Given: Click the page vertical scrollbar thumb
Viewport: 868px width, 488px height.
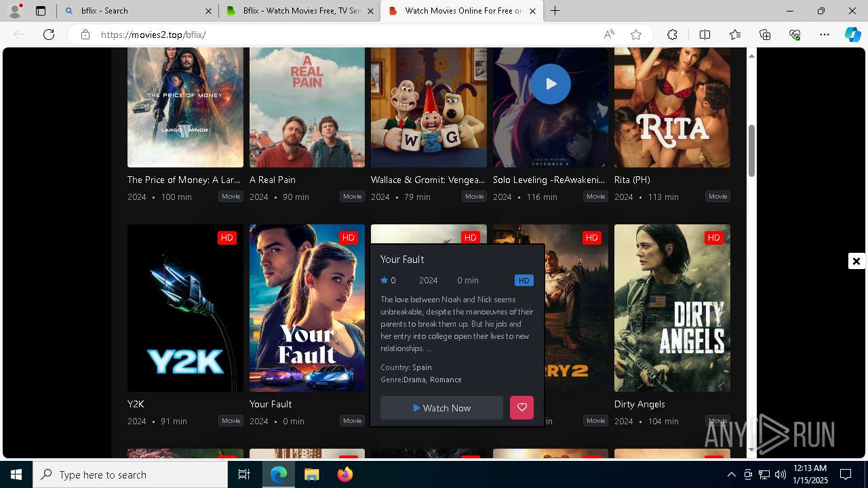Looking at the screenshot, I should pos(751,151).
